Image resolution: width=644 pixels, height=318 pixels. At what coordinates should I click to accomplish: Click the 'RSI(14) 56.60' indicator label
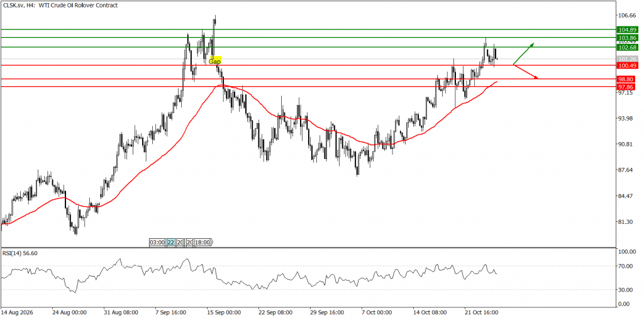20,253
